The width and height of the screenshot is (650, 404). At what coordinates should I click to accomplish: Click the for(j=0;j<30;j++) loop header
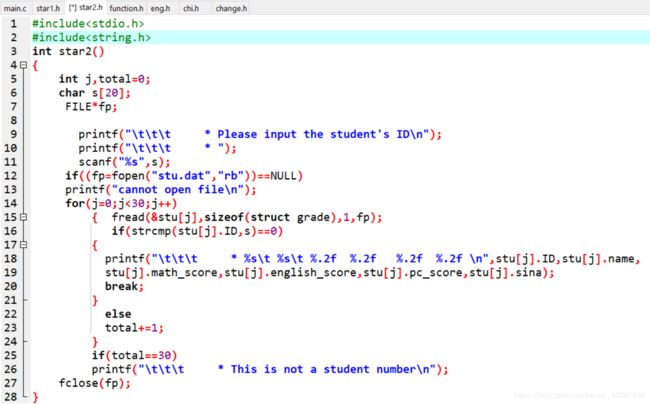pyautogui.click(x=121, y=203)
